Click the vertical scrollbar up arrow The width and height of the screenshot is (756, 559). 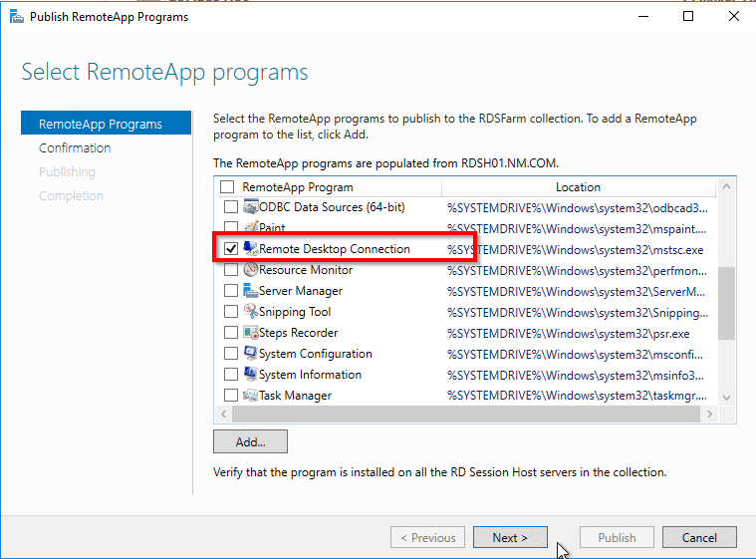coord(726,186)
